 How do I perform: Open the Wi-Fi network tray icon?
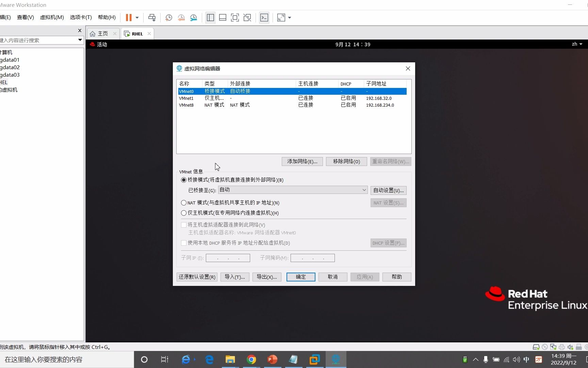[x=507, y=359]
